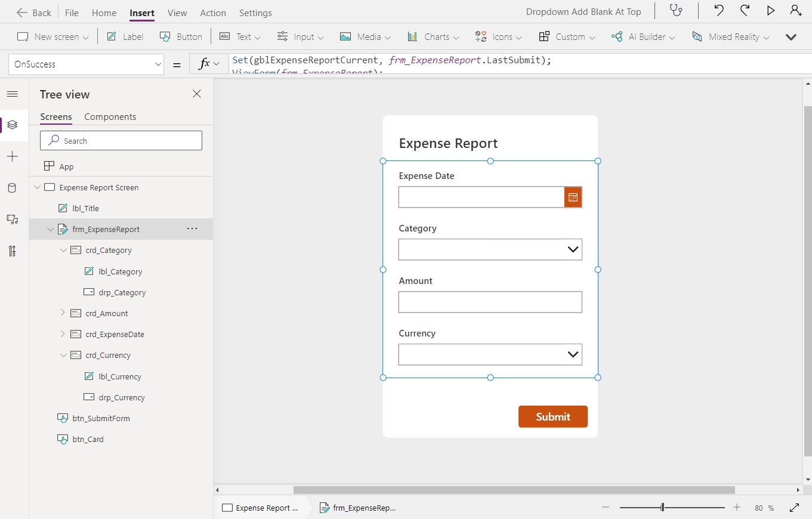
Task: Open the Share app person icon
Action: [796, 10]
